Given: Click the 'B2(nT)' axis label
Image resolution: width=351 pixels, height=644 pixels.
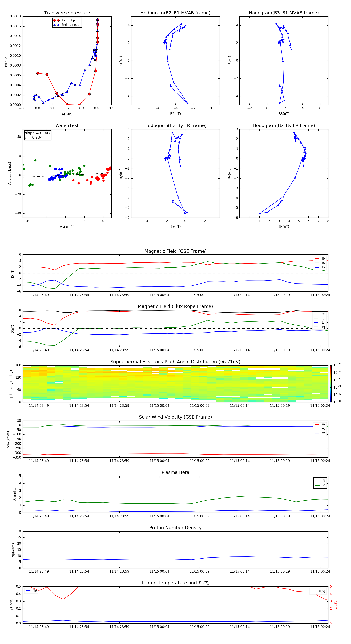Looking at the screenshot, I should click(x=175, y=114).
